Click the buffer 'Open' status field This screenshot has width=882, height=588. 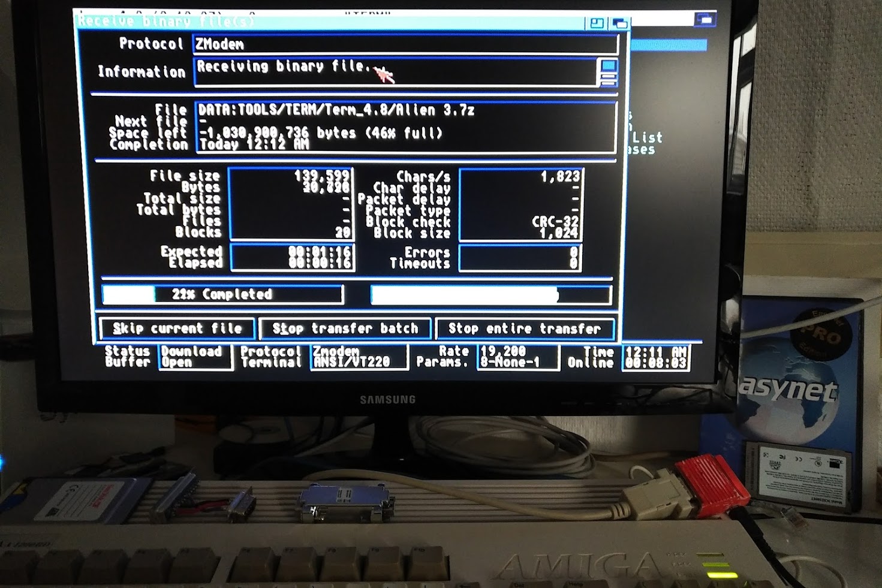click(177, 363)
